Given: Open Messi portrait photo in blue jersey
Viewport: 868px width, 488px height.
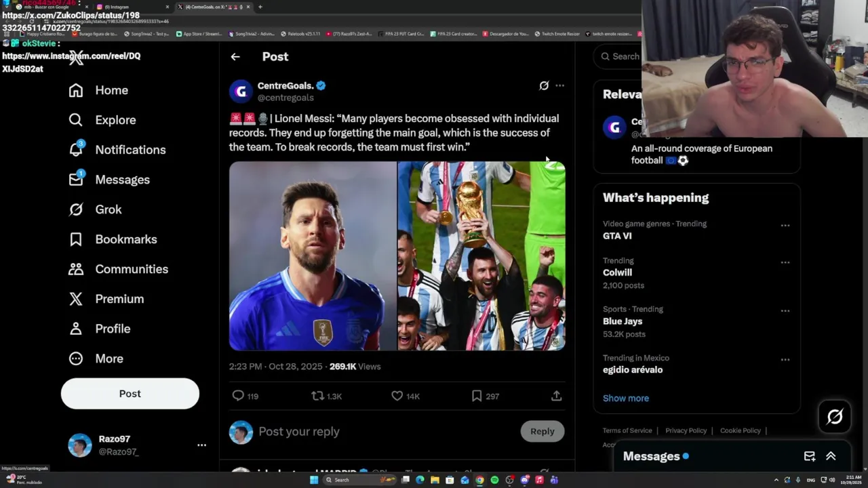Looking at the screenshot, I should 313,256.
